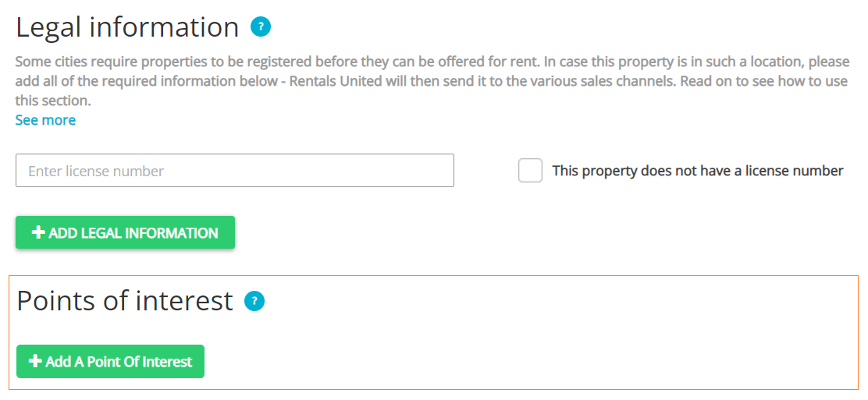The width and height of the screenshot is (868, 400).
Task: Click the 'This property does not have a license number' label
Action: [697, 171]
